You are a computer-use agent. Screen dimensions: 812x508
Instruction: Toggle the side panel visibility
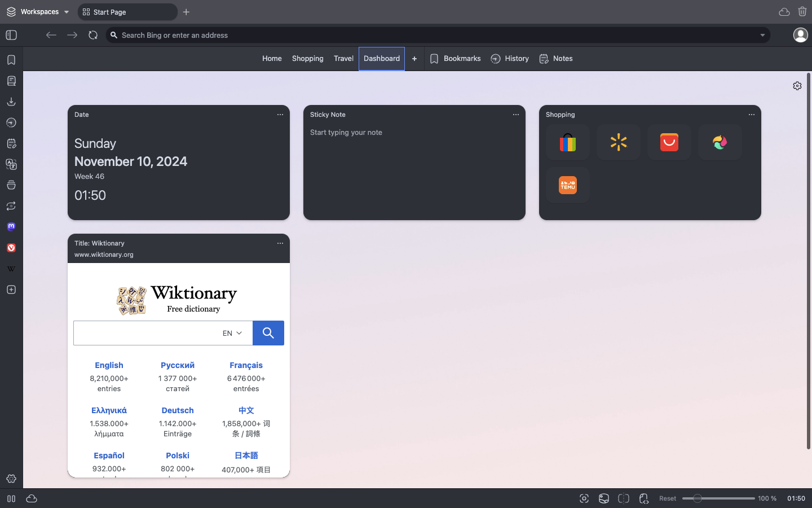click(11, 35)
